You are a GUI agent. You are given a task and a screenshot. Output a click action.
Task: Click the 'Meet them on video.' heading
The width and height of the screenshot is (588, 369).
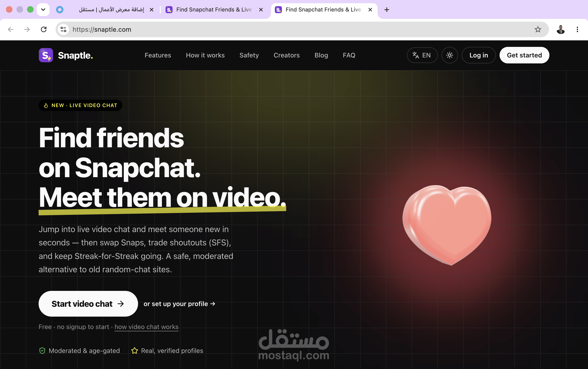coord(162,198)
